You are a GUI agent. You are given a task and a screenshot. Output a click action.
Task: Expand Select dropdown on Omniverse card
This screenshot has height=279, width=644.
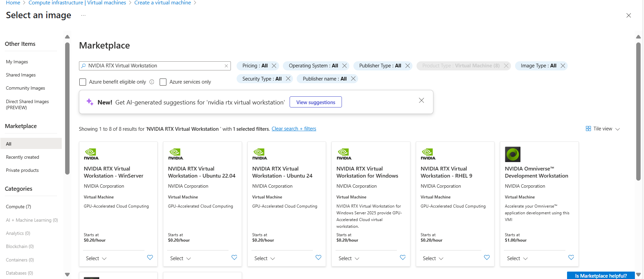[517, 258]
